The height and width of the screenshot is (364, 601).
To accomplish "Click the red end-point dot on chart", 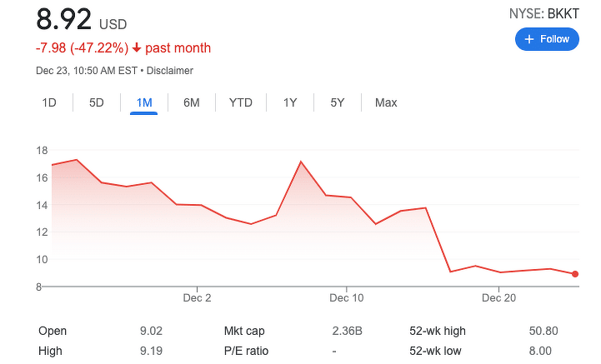I will click(575, 274).
